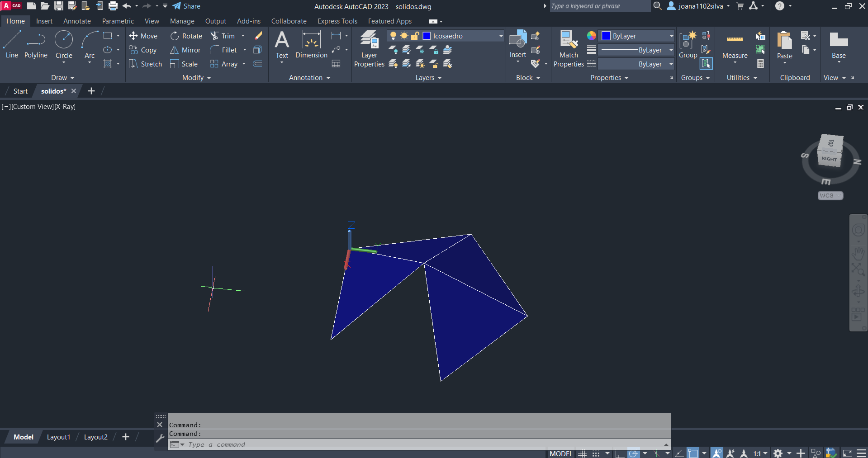Click the Rotate tool

186,36
